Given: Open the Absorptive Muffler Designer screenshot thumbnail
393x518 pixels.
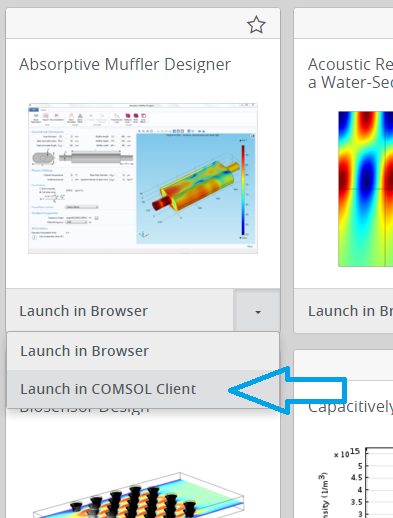Looking at the screenshot, I should pyautogui.click(x=143, y=178).
